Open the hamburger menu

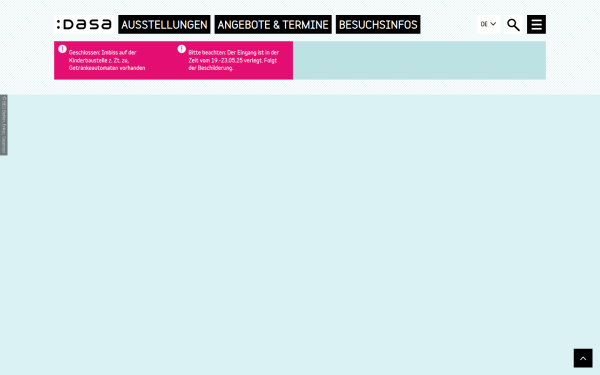coord(536,24)
